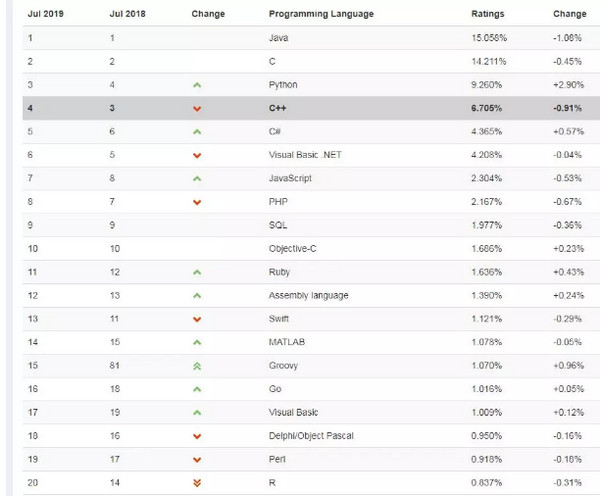Click the red down arrow for Swift
This screenshot has height=496, width=600.
click(x=197, y=318)
